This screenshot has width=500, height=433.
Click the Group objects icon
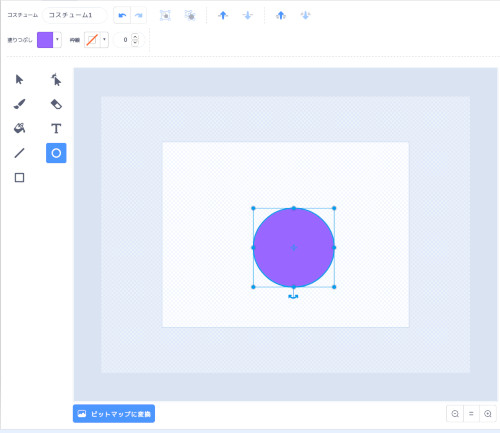165,15
